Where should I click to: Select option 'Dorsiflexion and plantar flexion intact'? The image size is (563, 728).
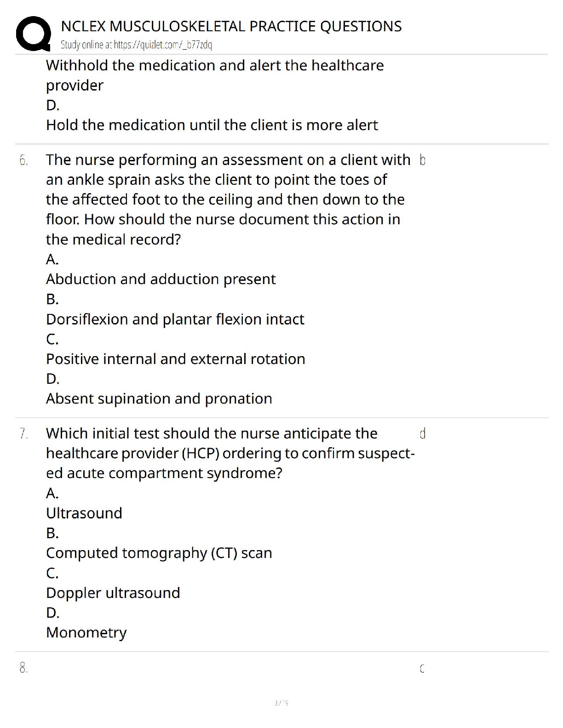tap(175, 319)
